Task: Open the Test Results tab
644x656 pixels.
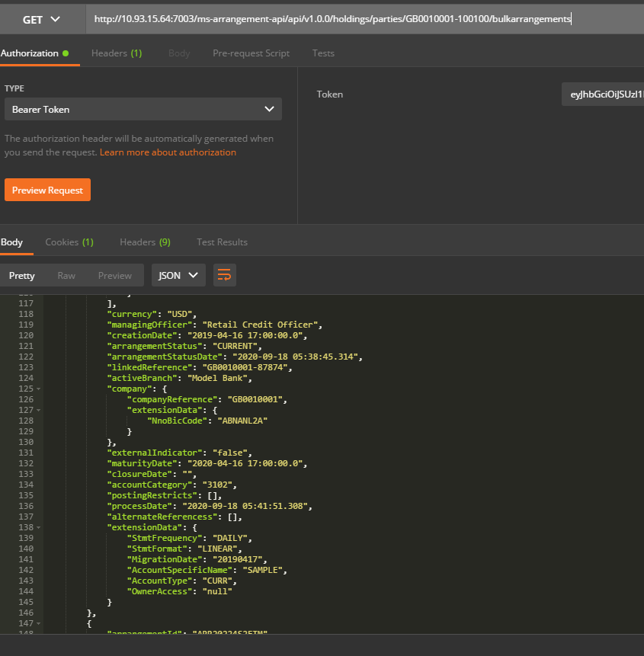Action: [x=222, y=242]
